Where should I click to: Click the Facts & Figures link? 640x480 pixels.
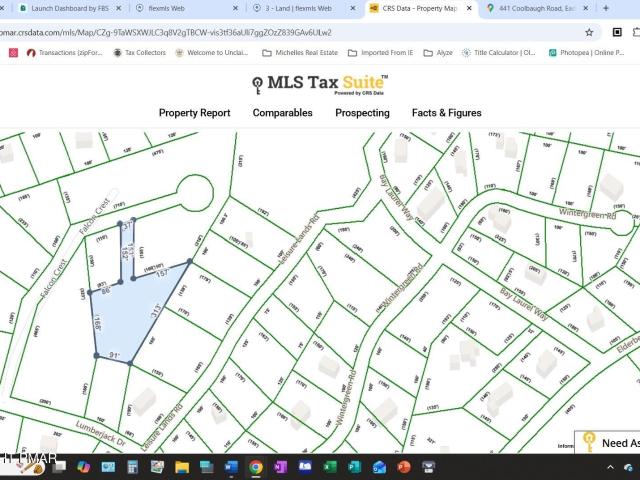446,113
